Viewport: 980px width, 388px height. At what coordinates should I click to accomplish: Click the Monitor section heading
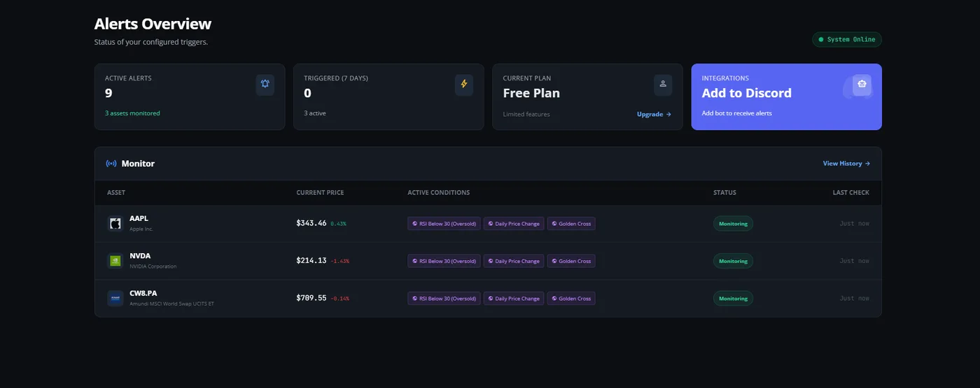138,164
